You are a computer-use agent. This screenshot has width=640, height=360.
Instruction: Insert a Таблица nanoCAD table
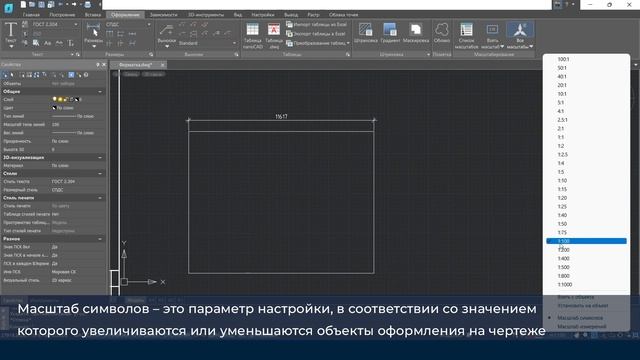[x=253, y=36]
